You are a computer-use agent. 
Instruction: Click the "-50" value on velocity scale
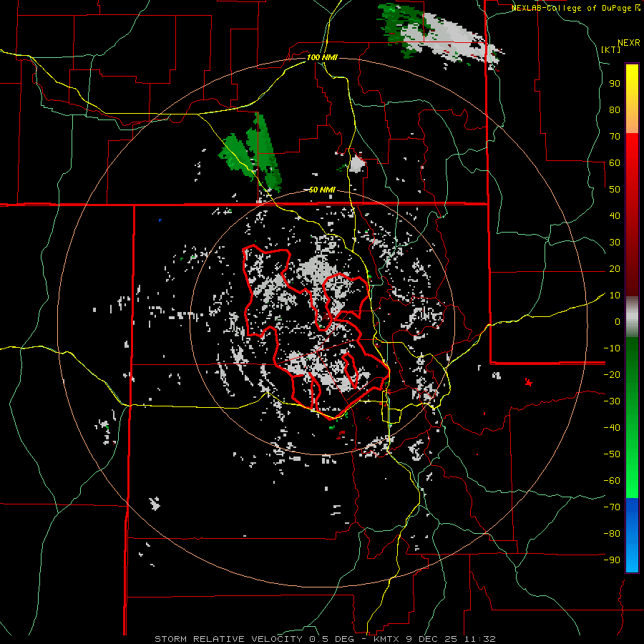click(x=612, y=454)
